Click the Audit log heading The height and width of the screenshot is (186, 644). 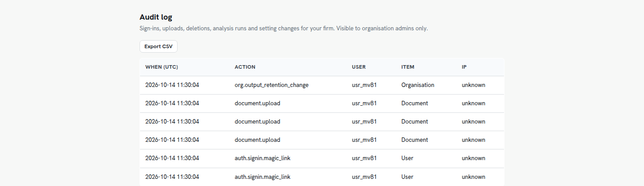coord(156,17)
